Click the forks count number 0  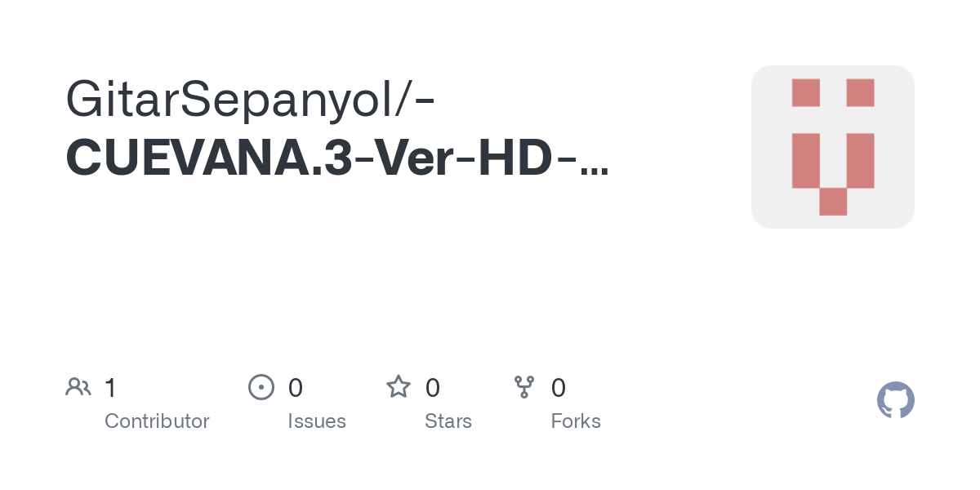point(559,387)
